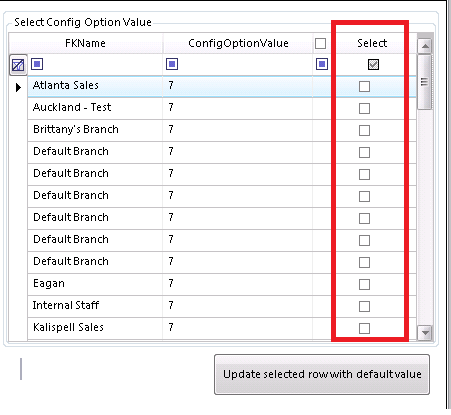
Task: Select the Eagan row
Action: [222, 284]
